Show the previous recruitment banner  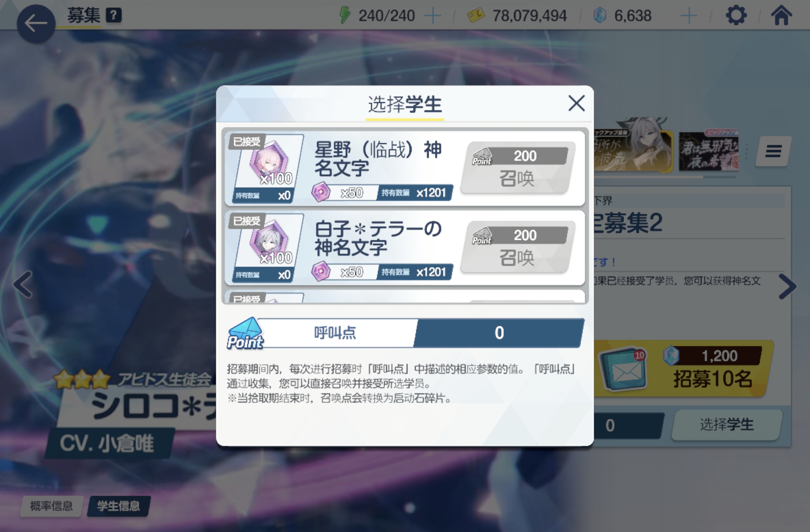pyautogui.click(x=23, y=285)
